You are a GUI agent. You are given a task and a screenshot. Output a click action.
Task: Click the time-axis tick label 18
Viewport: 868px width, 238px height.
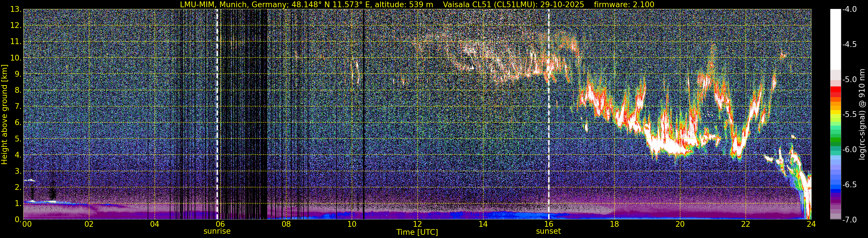point(614,224)
